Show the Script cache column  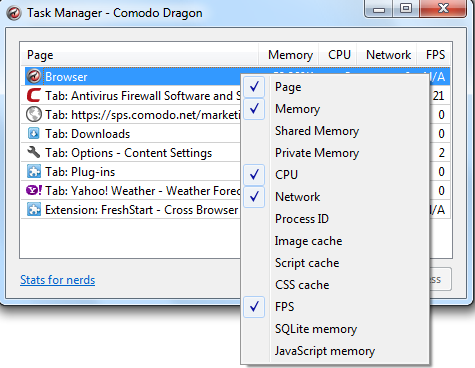(335, 263)
